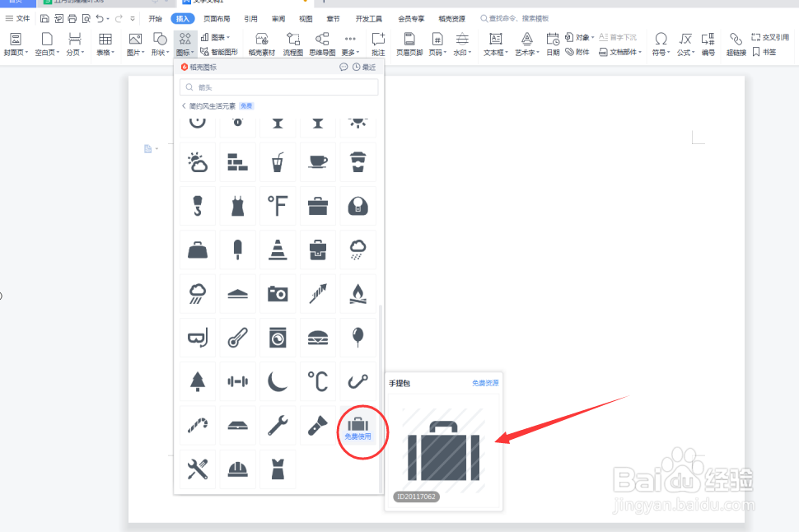
Task: Select the pine tree icon
Action: [x=198, y=381]
